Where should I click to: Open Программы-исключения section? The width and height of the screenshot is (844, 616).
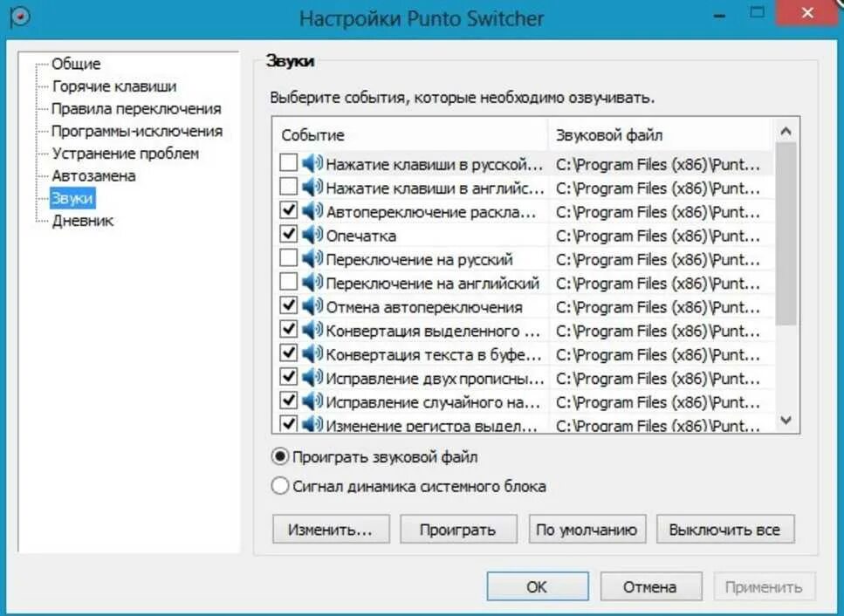pyautogui.click(x=137, y=131)
